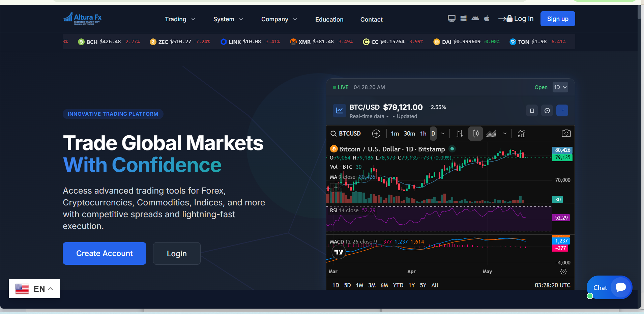This screenshot has width=644, height=314.
Task: Take a chart snapshot with camera icon
Action: tap(566, 134)
